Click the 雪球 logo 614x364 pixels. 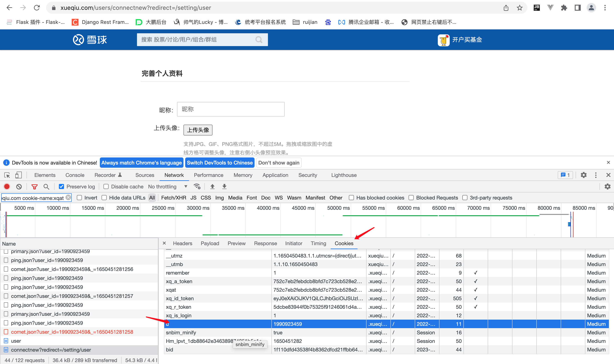90,39
